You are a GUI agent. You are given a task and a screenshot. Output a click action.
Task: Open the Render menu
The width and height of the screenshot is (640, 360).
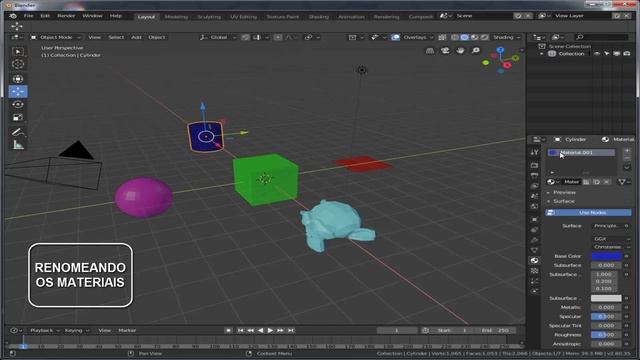[66, 16]
